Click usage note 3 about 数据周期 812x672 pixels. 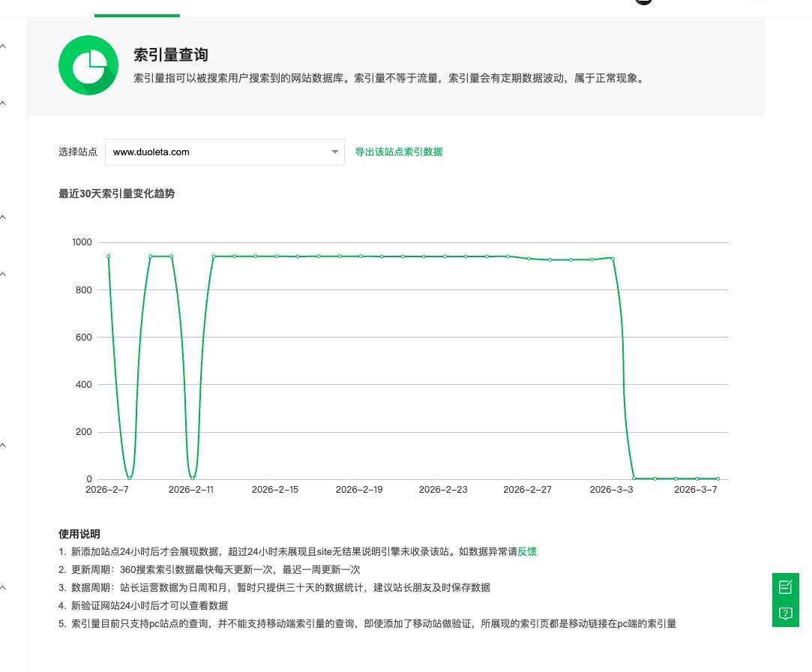274,587
